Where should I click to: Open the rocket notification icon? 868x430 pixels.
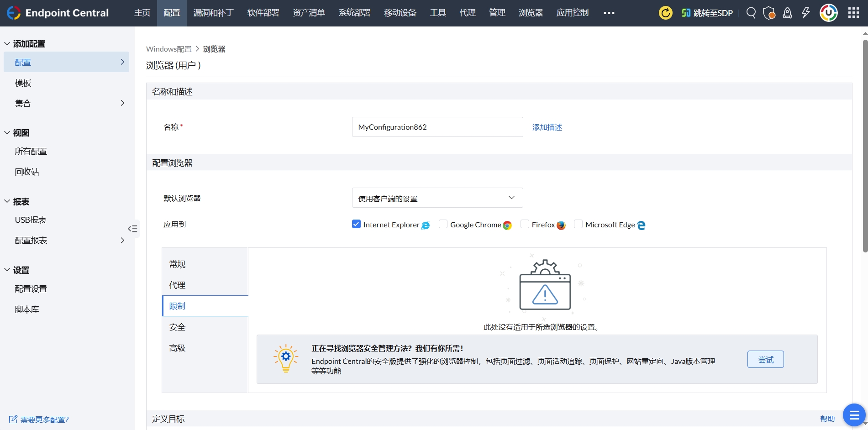[787, 13]
